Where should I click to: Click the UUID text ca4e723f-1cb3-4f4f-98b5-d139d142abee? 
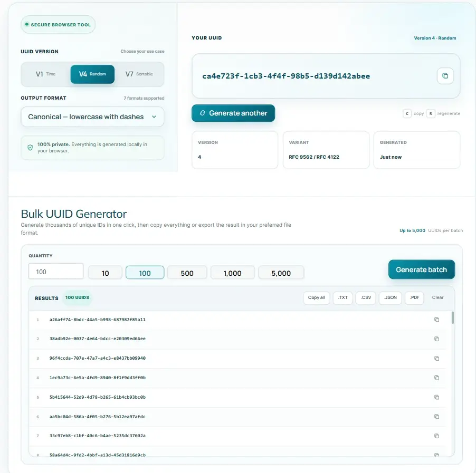click(286, 76)
